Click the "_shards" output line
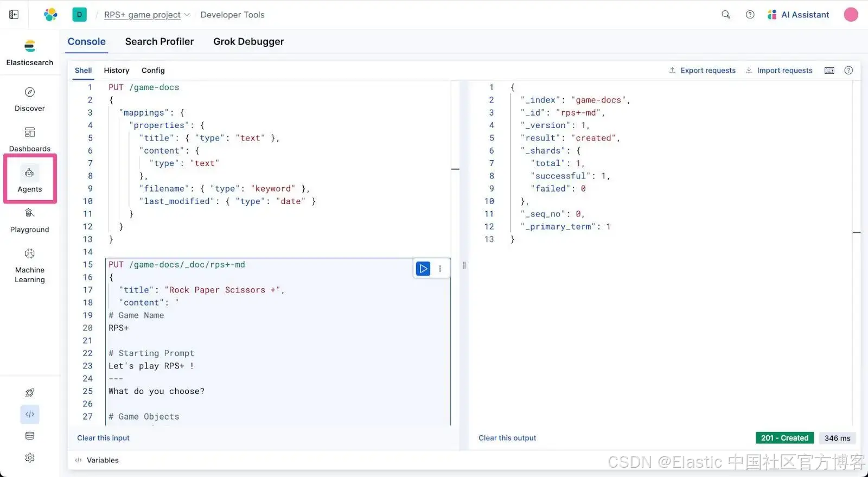 (550, 151)
